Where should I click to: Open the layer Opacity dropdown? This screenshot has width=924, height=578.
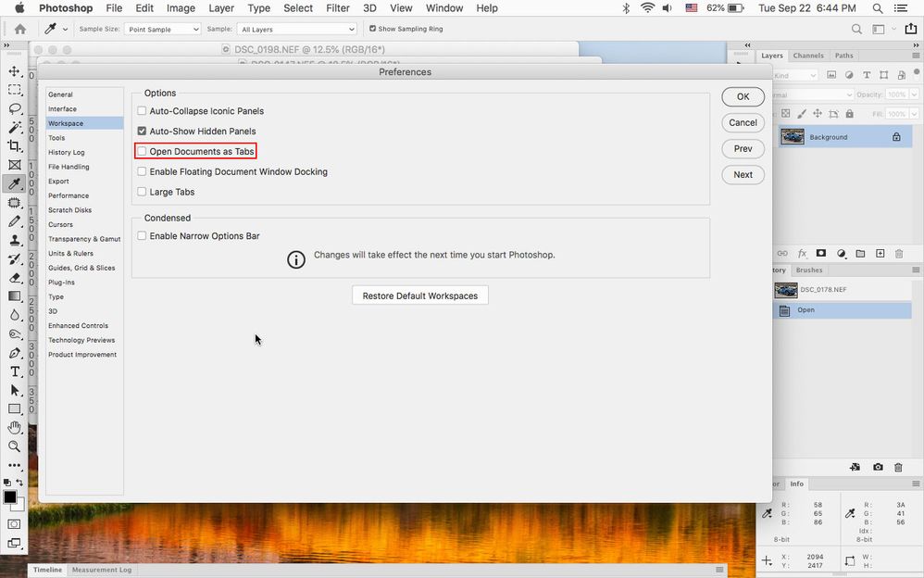(x=914, y=94)
